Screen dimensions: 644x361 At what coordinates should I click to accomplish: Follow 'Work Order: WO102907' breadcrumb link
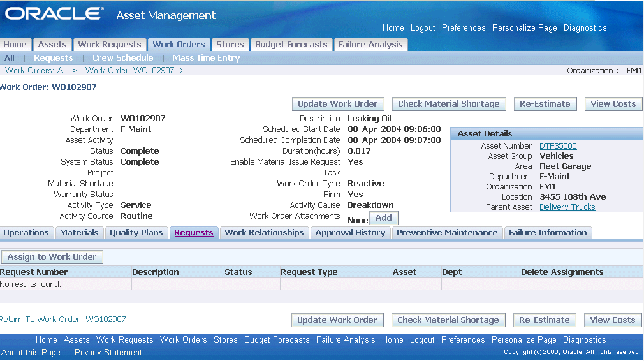point(130,70)
